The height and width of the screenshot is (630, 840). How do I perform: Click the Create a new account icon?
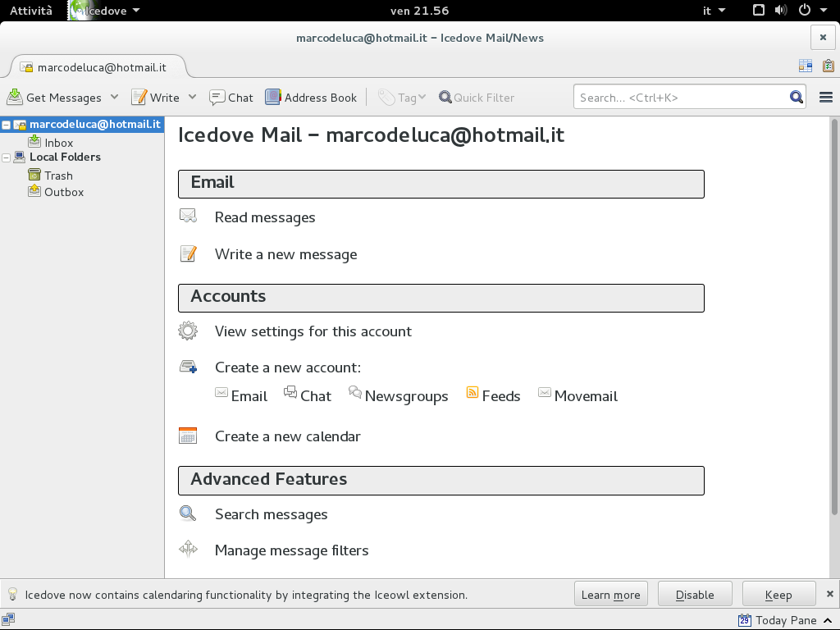tap(188, 367)
